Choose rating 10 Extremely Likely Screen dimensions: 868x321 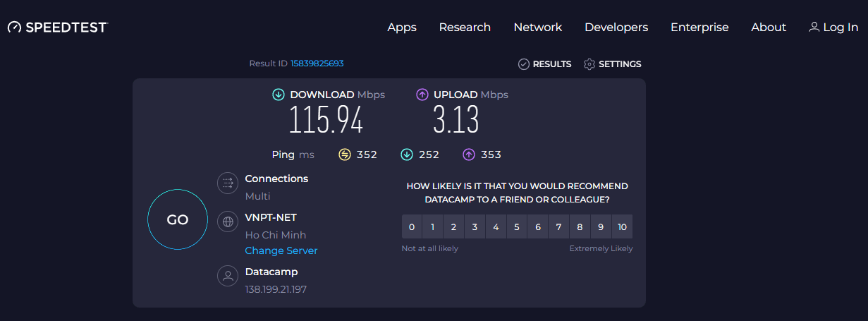[x=622, y=227]
